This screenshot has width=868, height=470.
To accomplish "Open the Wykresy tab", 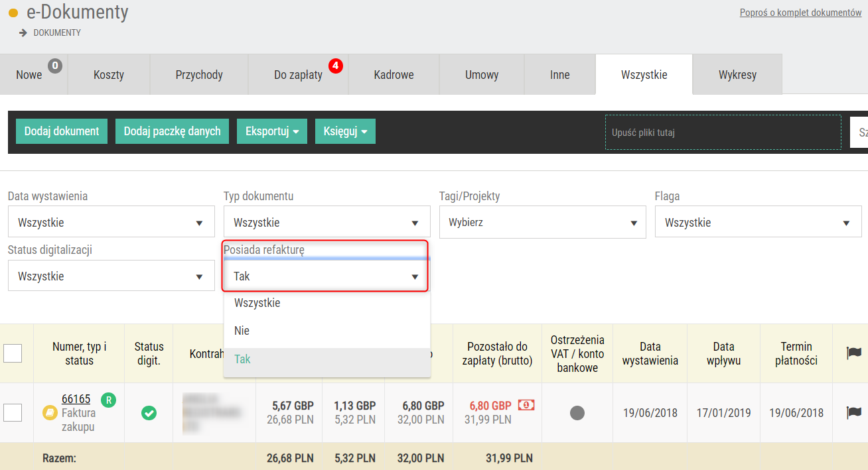I will click(737, 75).
